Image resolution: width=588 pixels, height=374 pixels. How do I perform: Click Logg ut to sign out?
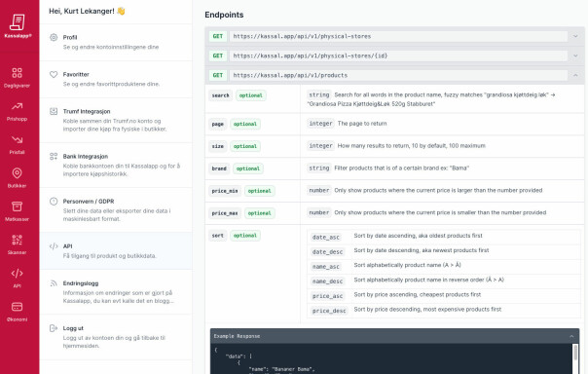point(116,337)
